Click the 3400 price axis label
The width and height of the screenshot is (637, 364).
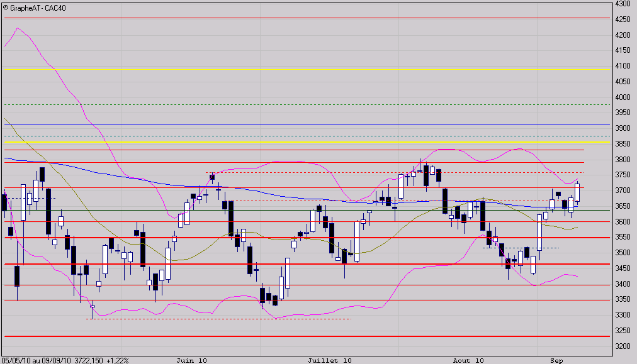pos(623,284)
